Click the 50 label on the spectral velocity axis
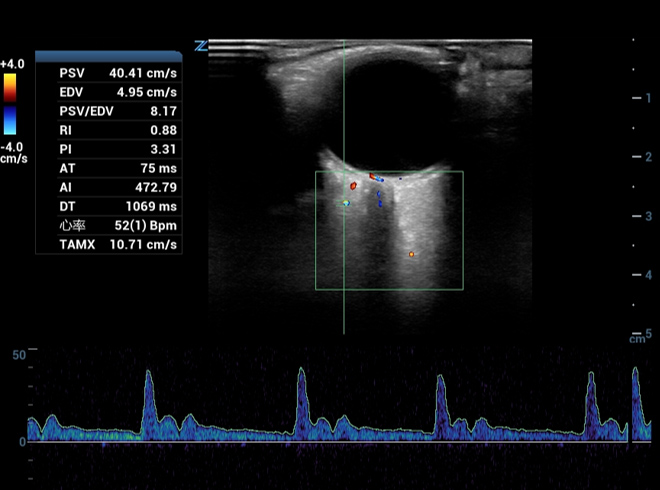This screenshot has height=490, width=660. pyautogui.click(x=18, y=355)
